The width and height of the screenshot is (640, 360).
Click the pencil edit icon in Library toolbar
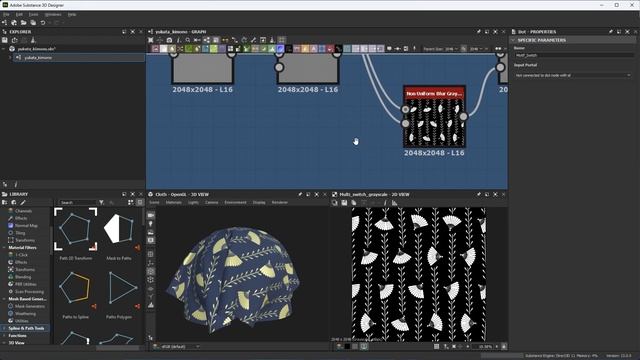23,202
